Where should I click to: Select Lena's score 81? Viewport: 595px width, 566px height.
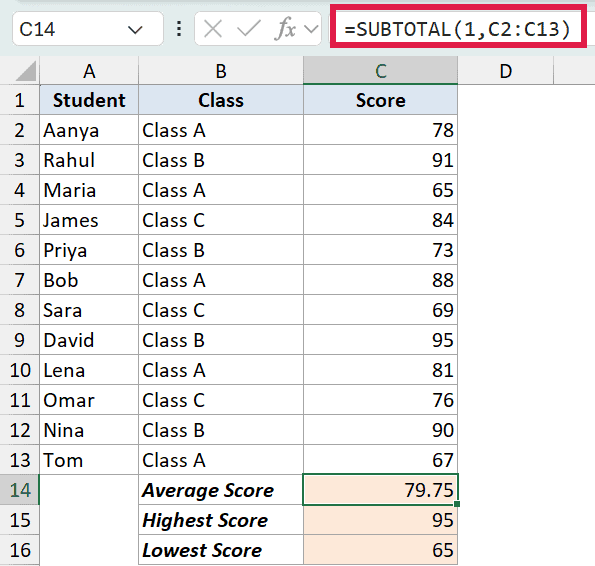381,370
